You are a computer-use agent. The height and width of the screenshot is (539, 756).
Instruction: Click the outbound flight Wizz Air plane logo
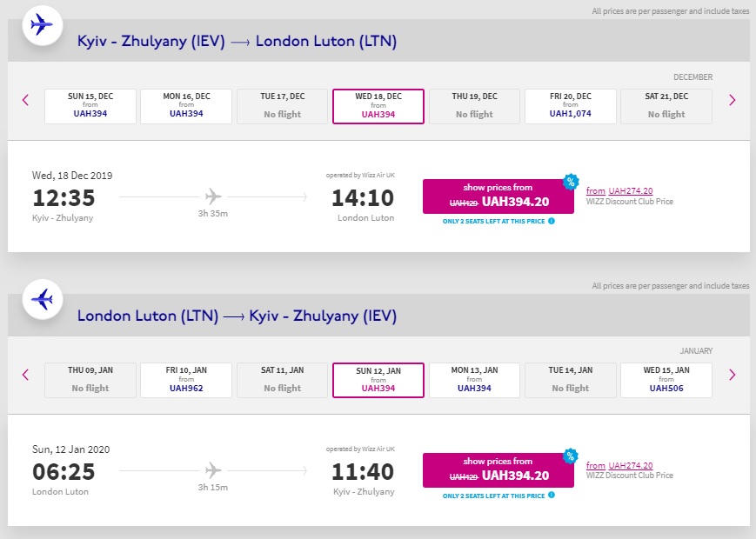click(41, 25)
